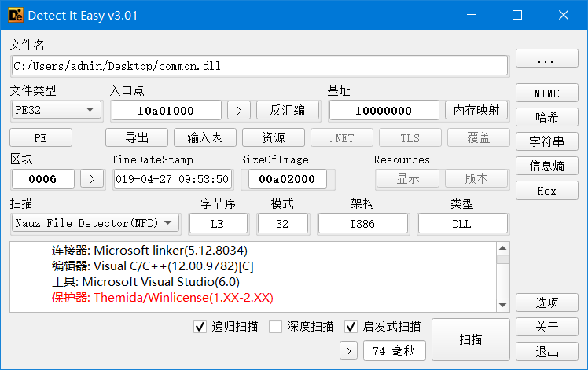This screenshot has height=370, width=588.
Task: Open the Hex viewer
Action: (547, 190)
